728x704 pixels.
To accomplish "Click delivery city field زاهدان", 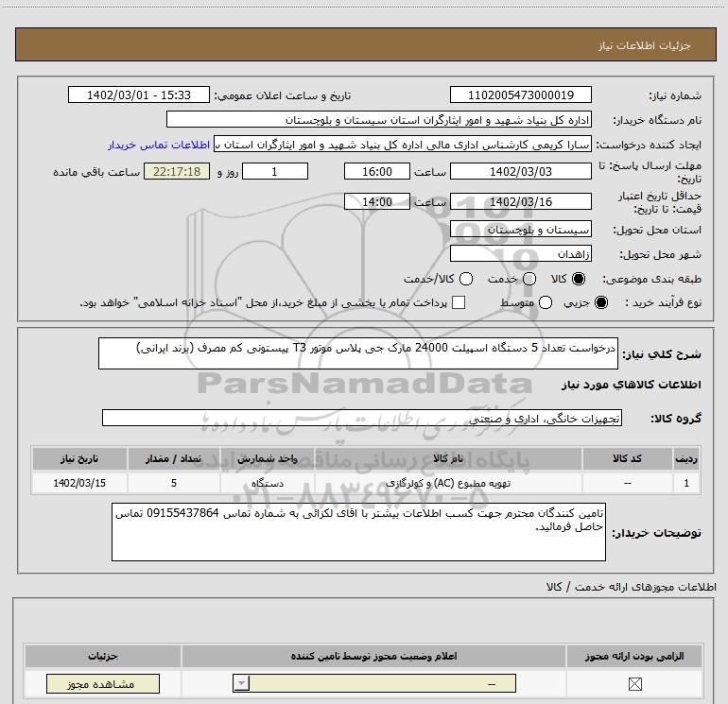I will coord(520,254).
